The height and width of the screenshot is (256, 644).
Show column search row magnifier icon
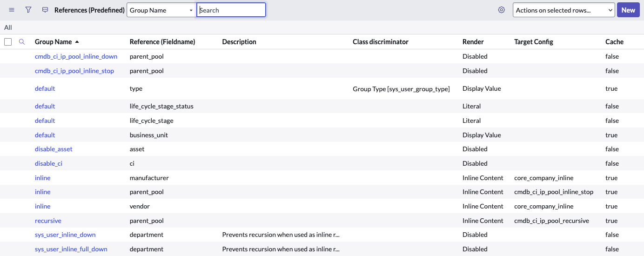[x=22, y=42]
